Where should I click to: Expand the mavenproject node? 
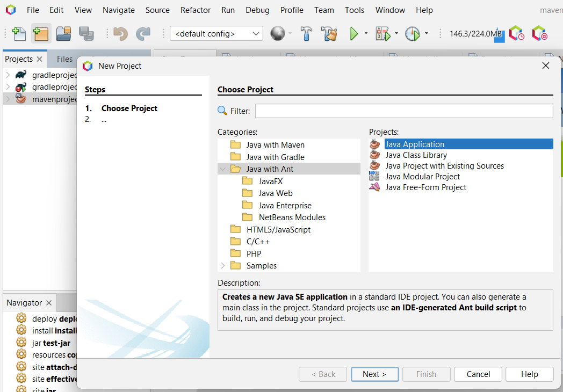8,99
